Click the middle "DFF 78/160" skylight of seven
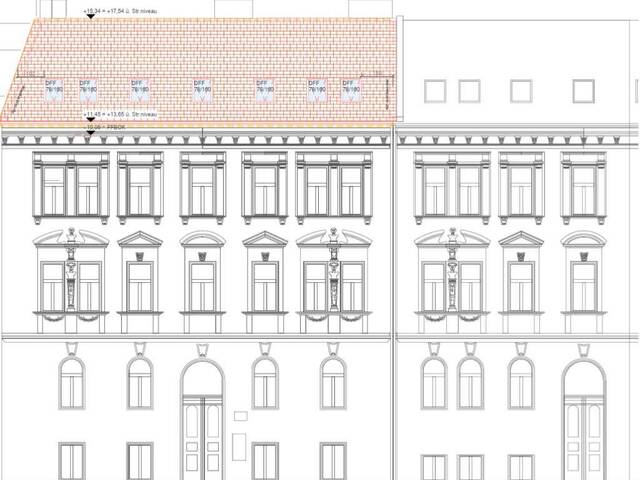 click(202, 90)
